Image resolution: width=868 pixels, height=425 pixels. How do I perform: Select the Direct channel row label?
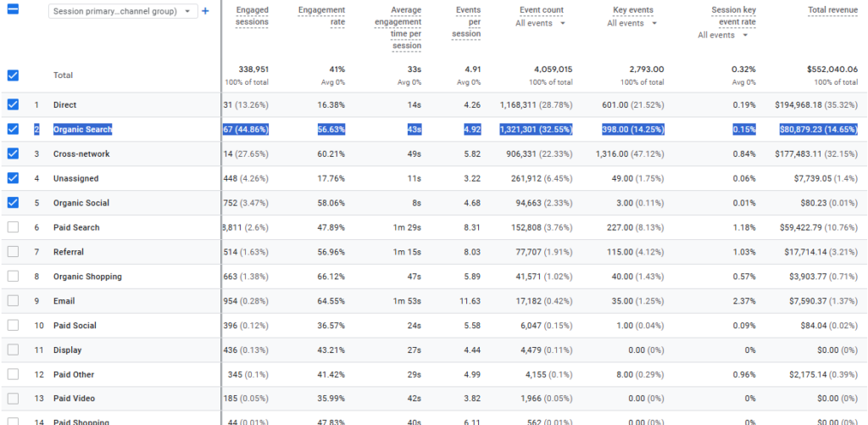pyautogui.click(x=64, y=104)
